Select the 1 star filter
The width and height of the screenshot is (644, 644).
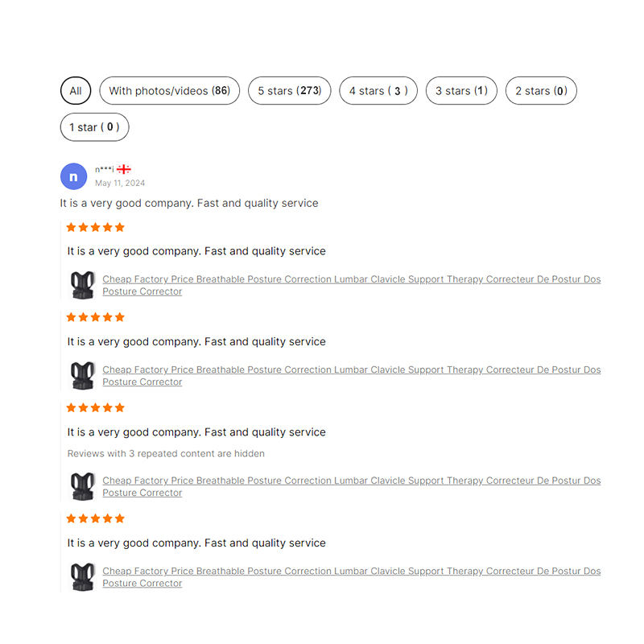tap(94, 127)
